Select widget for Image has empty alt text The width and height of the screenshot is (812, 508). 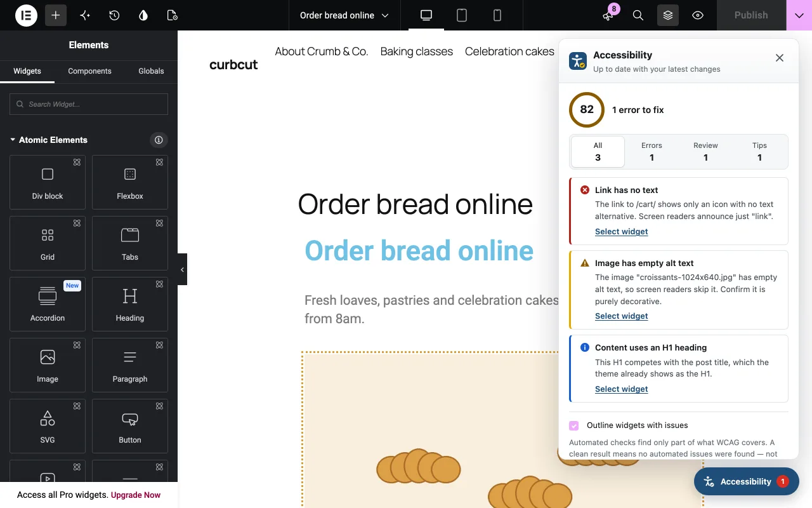[x=621, y=316]
